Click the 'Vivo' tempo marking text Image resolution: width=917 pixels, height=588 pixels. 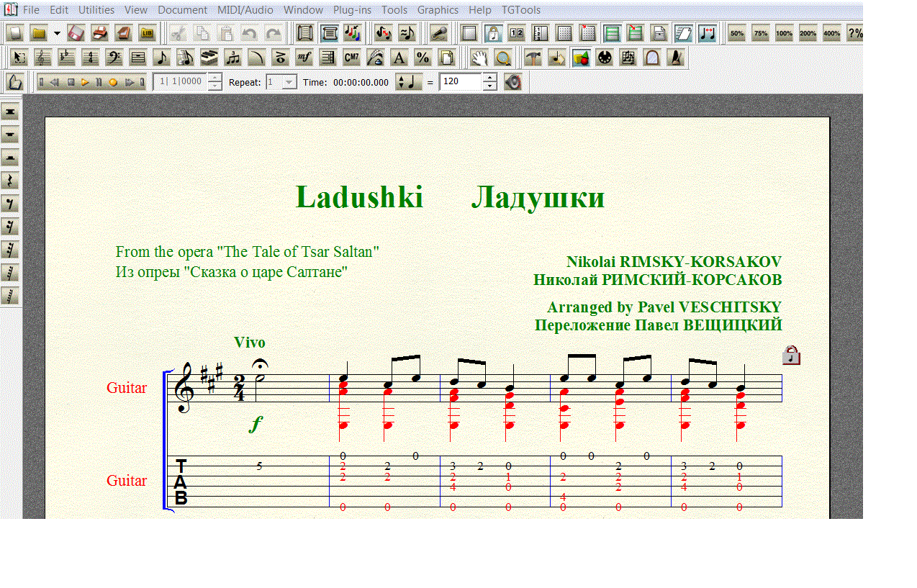(x=250, y=343)
